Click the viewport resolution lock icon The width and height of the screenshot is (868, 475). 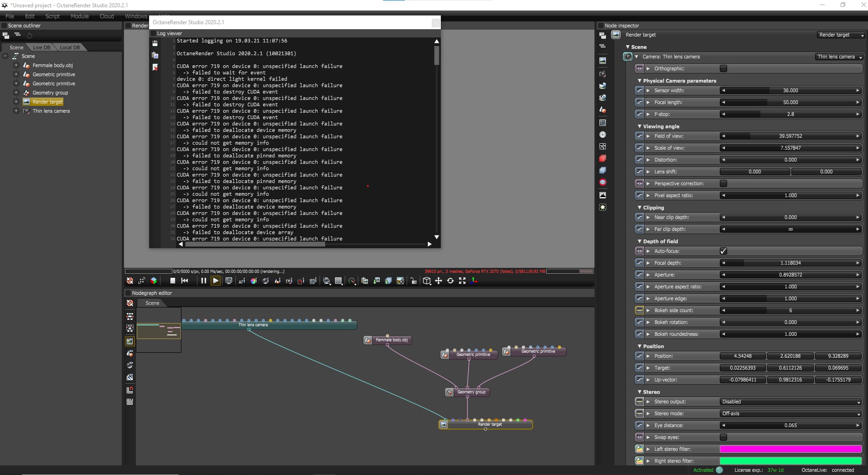pos(413,281)
